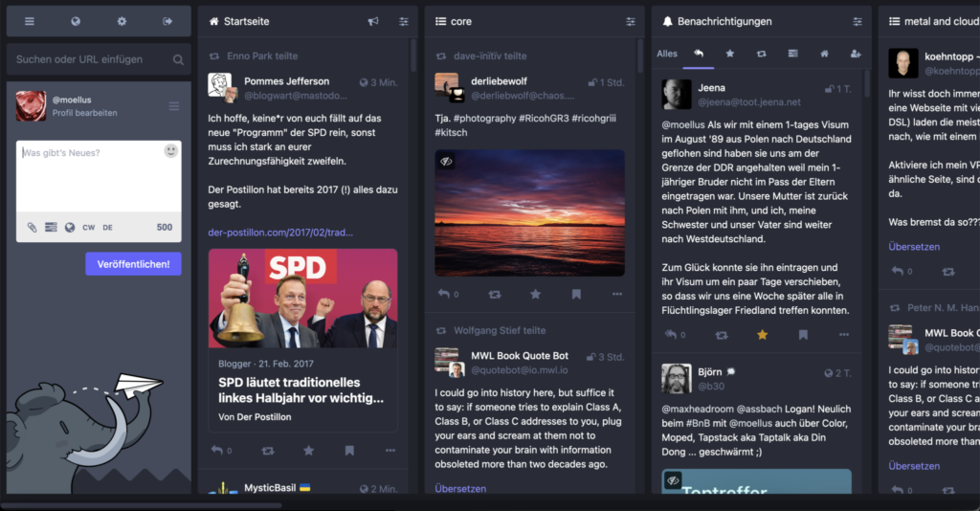Click the core list icon in column header
The width and height of the screenshot is (980, 511).
tap(440, 21)
